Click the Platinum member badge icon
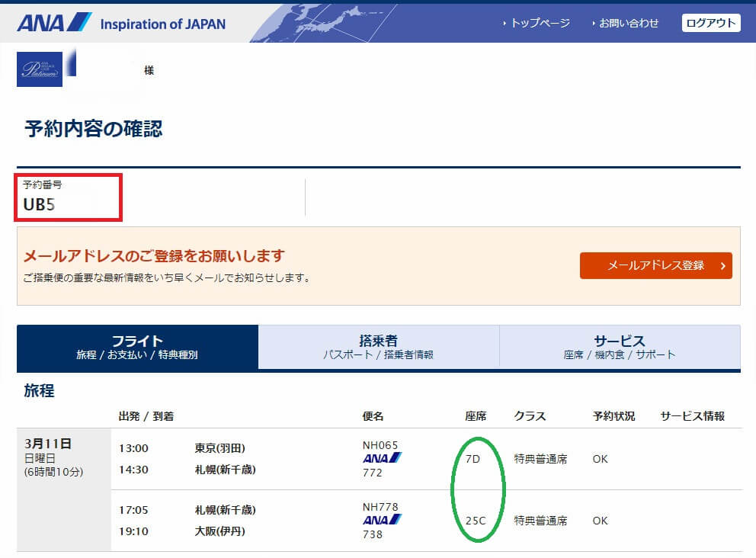The width and height of the screenshot is (756, 558). click(x=39, y=69)
